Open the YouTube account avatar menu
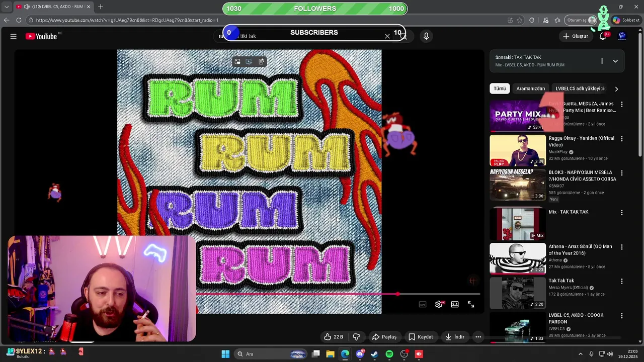The image size is (644, 362). [622, 36]
